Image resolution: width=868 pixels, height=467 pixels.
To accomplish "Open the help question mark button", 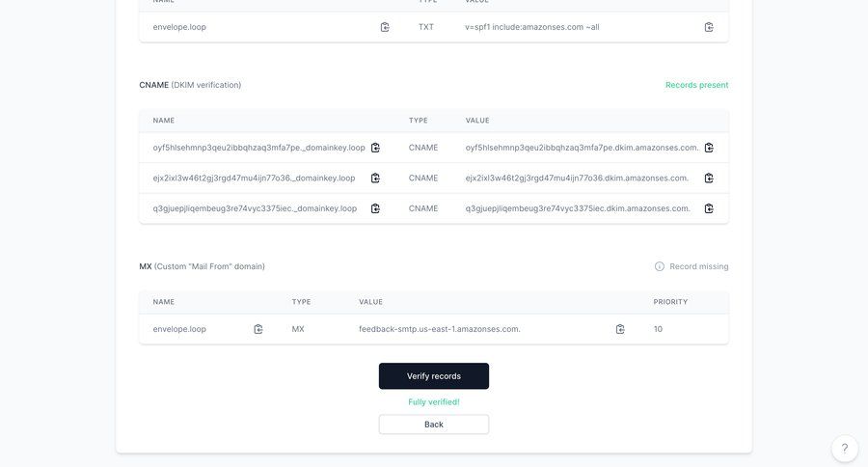I will (845, 448).
